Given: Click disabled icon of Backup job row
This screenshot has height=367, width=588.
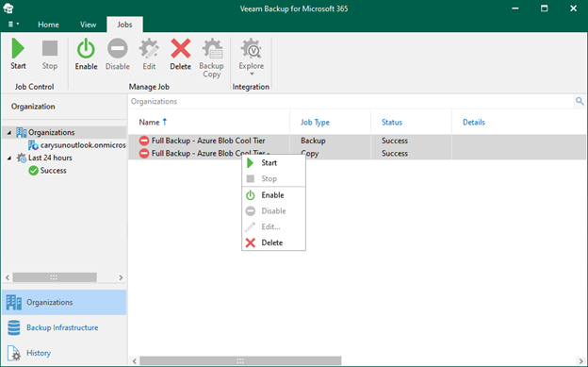Looking at the screenshot, I should point(144,141).
